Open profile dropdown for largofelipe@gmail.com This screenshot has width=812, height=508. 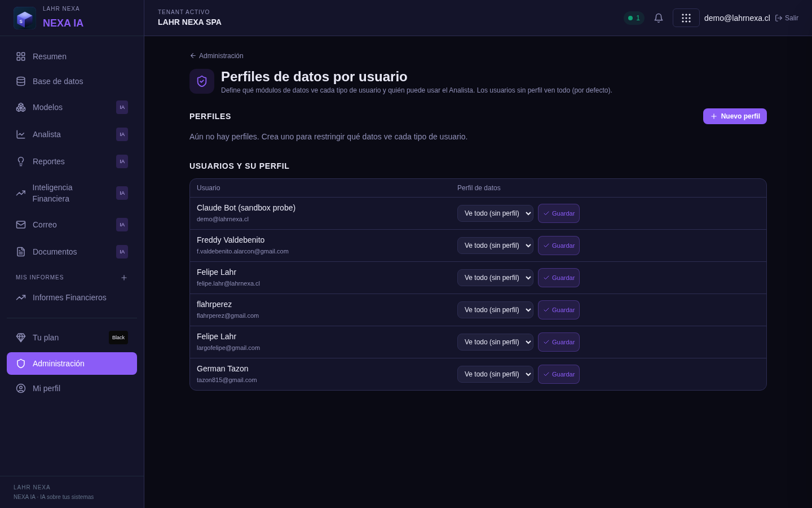click(x=495, y=342)
